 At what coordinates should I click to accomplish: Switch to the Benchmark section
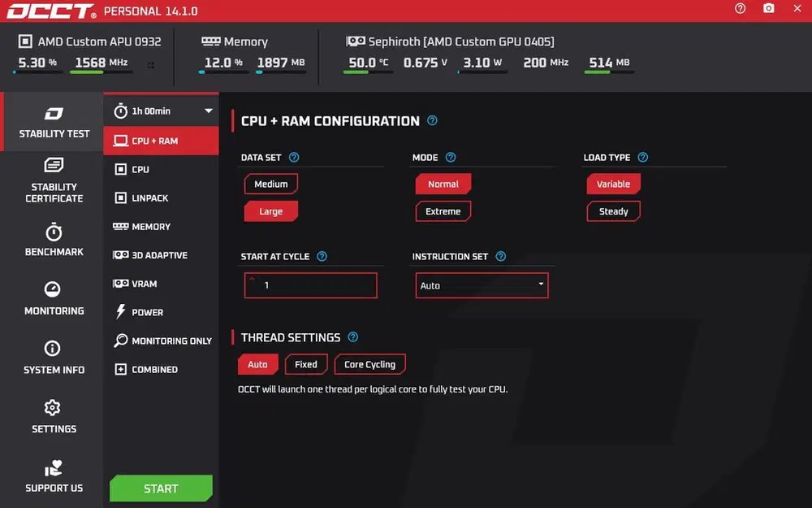[54, 240]
